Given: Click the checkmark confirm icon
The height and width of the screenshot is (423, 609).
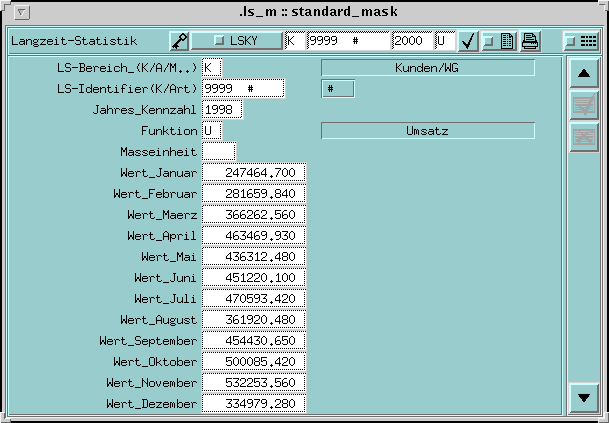Looking at the screenshot, I should [468, 41].
